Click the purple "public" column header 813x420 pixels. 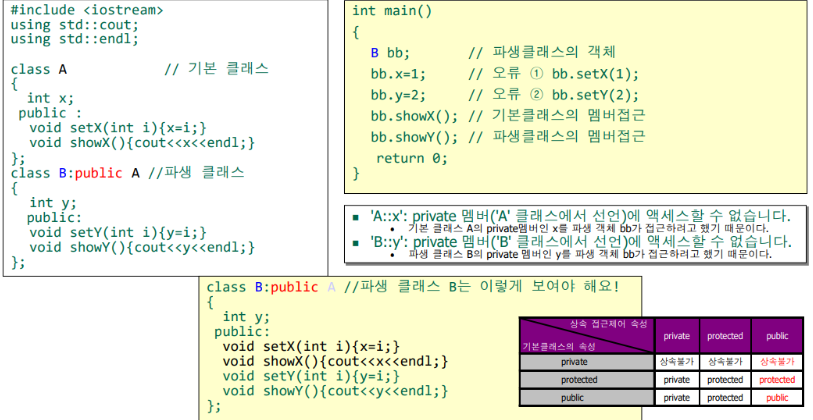pos(777,336)
